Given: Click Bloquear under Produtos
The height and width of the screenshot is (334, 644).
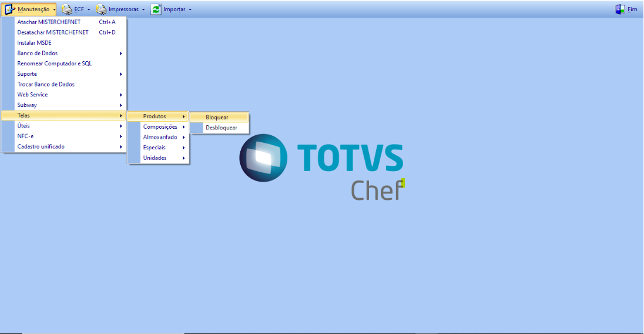Looking at the screenshot, I should pos(219,118).
